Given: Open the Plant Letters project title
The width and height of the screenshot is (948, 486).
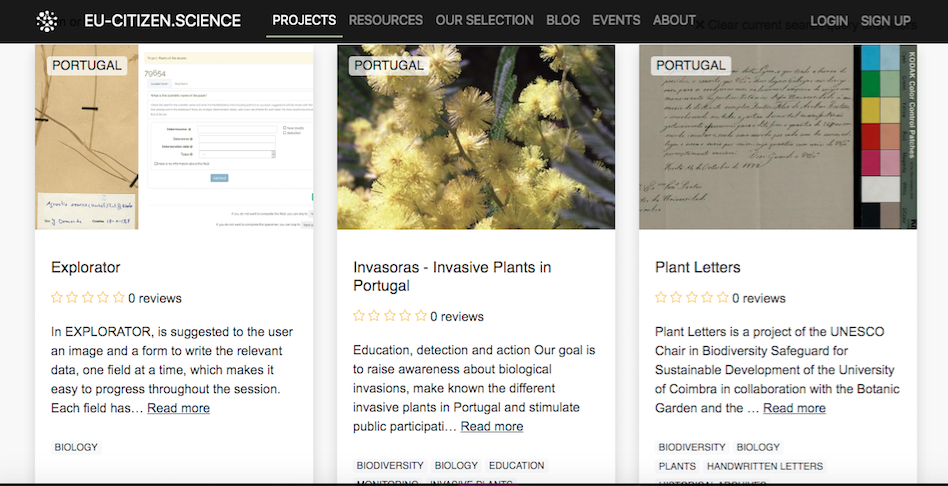Looking at the screenshot, I should point(698,267).
